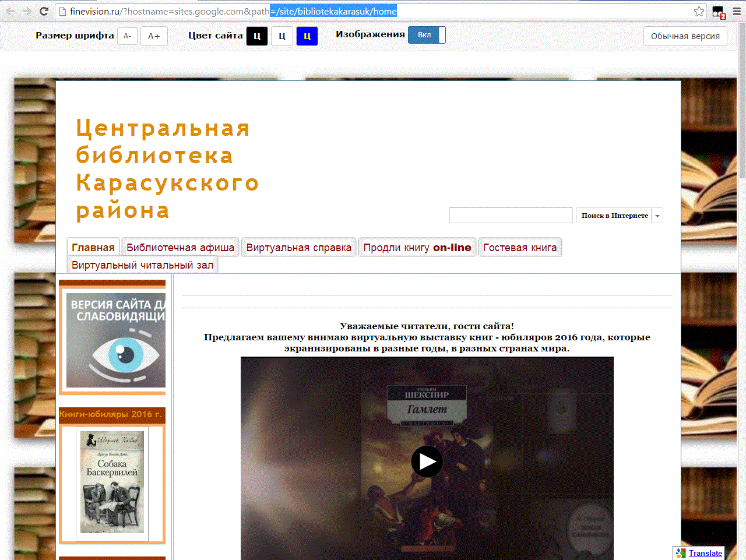Open the Собака Баскервилей book cover

tap(112, 482)
